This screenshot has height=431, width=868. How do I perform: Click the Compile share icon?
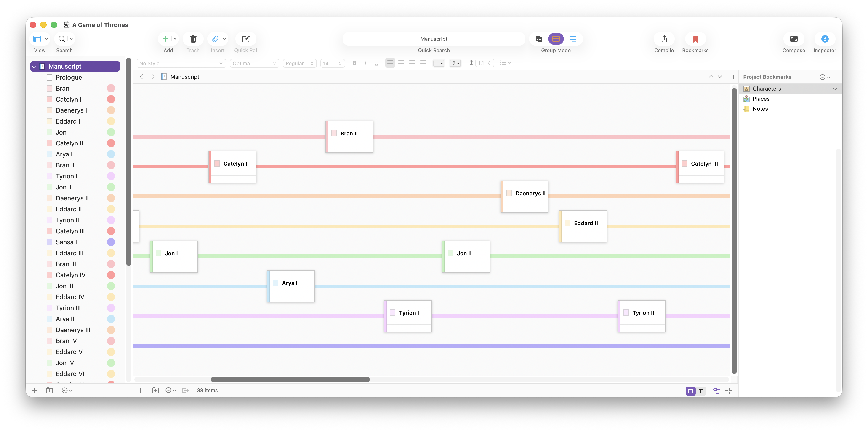pyautogui.click(x=664, y=39)
